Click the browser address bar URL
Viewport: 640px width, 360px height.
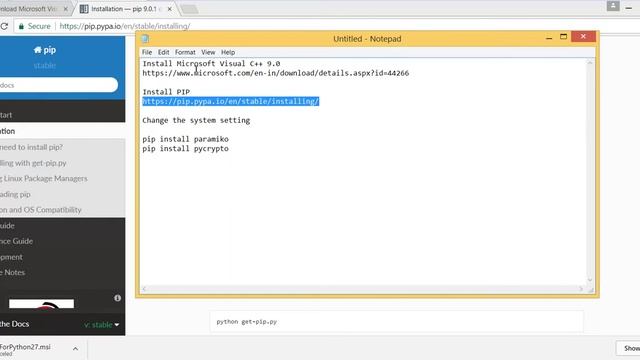(124, 26)
